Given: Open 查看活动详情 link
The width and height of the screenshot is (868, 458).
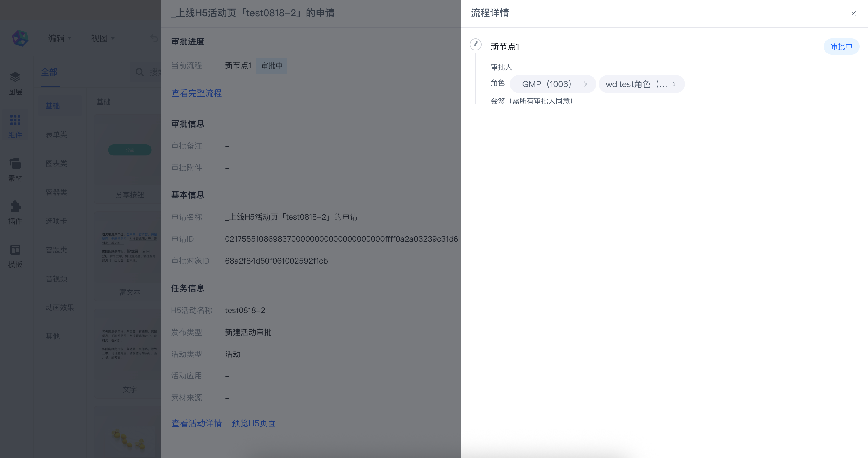Looking at the screenshot, I should 196,423.
